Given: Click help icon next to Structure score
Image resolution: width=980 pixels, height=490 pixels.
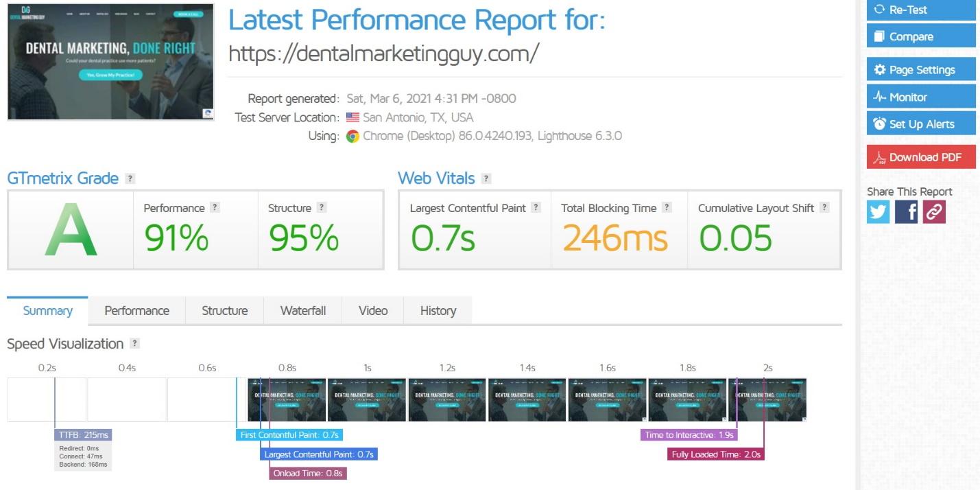Looking at the screenshot, I should (x=322, y=207).
